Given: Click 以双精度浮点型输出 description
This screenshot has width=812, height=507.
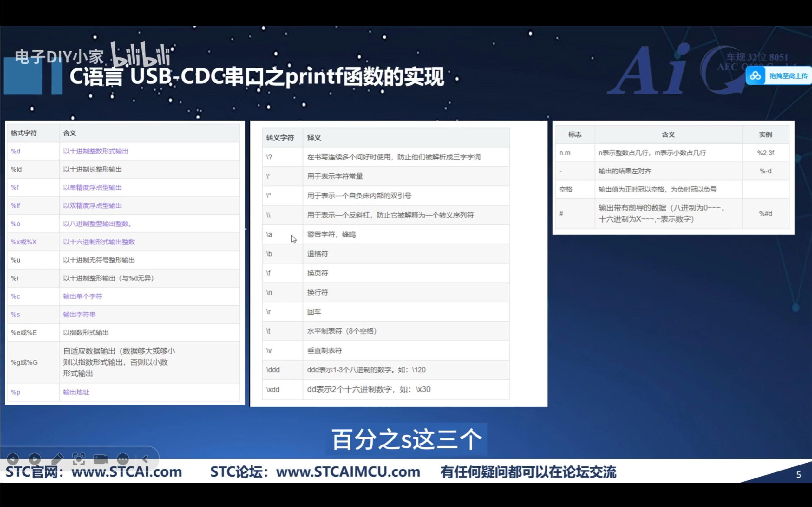Looking at the screenshot, I should point(92,205).
